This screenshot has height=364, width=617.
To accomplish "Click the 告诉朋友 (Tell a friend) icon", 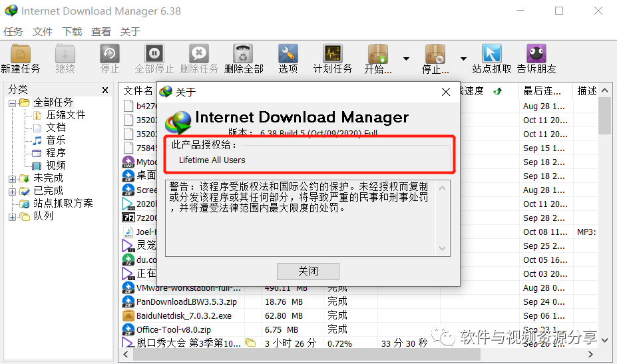I will coord(536,55).
